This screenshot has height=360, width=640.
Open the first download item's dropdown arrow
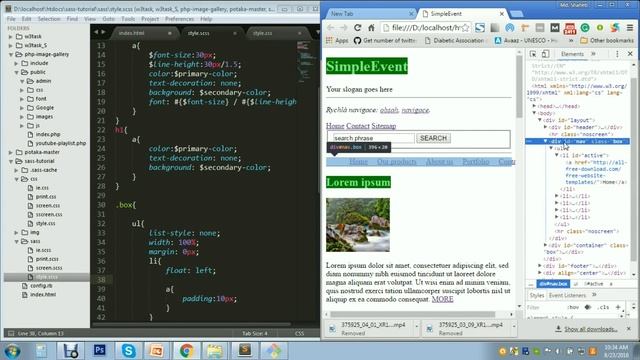click(416, 326)
